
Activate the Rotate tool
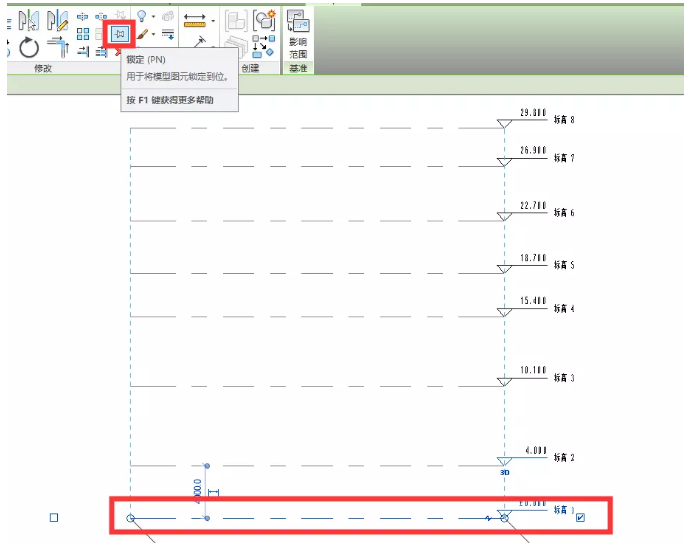(29, 47)
